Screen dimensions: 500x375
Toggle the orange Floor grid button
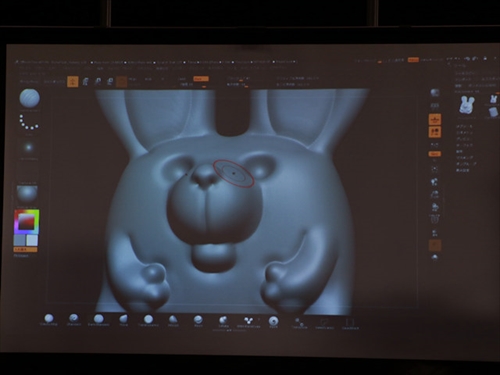pos(435,132)
